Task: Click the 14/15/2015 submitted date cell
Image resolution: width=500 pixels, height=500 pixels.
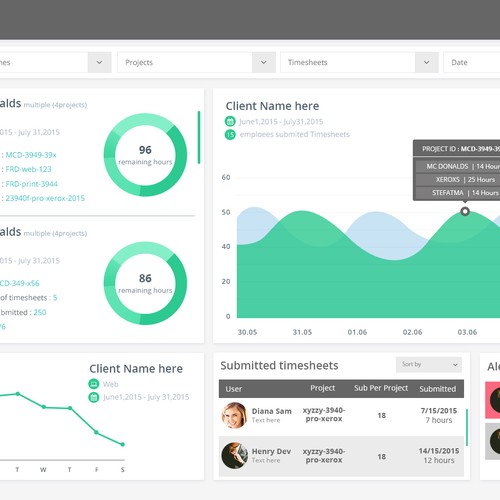Action: (x=439, y=451)
